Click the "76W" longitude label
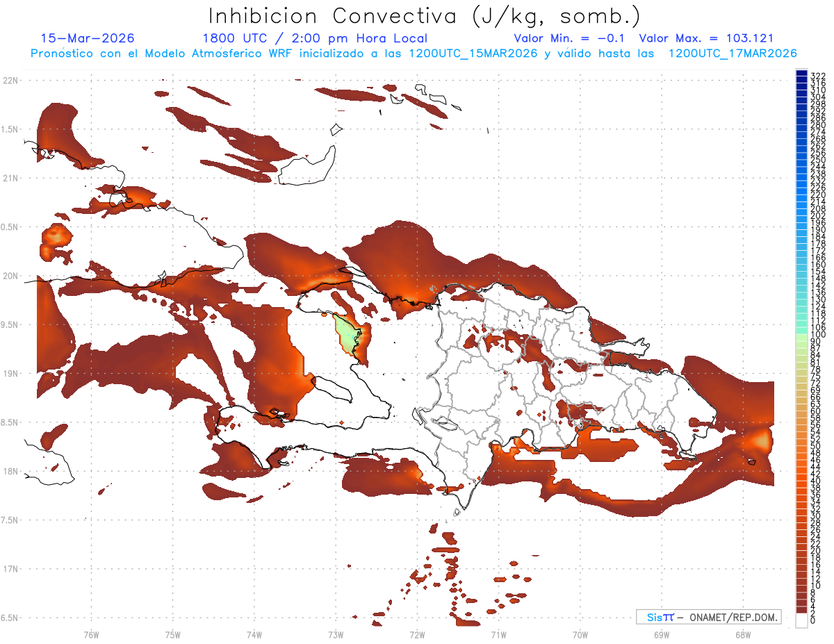The image size is (834, 644). (x=91, y=634)
